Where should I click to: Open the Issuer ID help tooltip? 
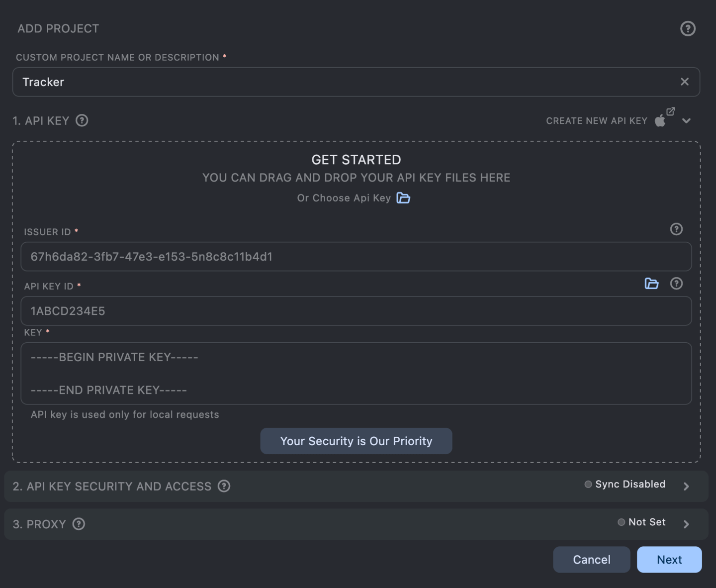[x=676, y=229]
